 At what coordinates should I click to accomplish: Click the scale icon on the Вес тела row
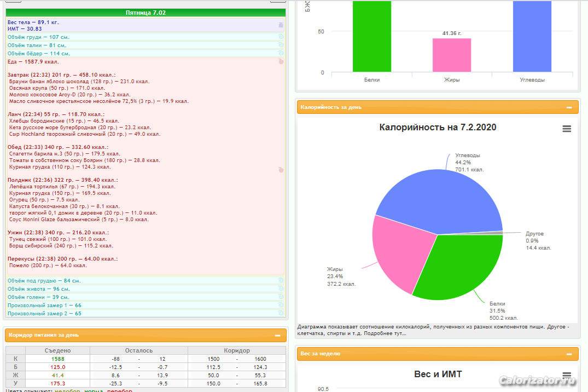281,25
